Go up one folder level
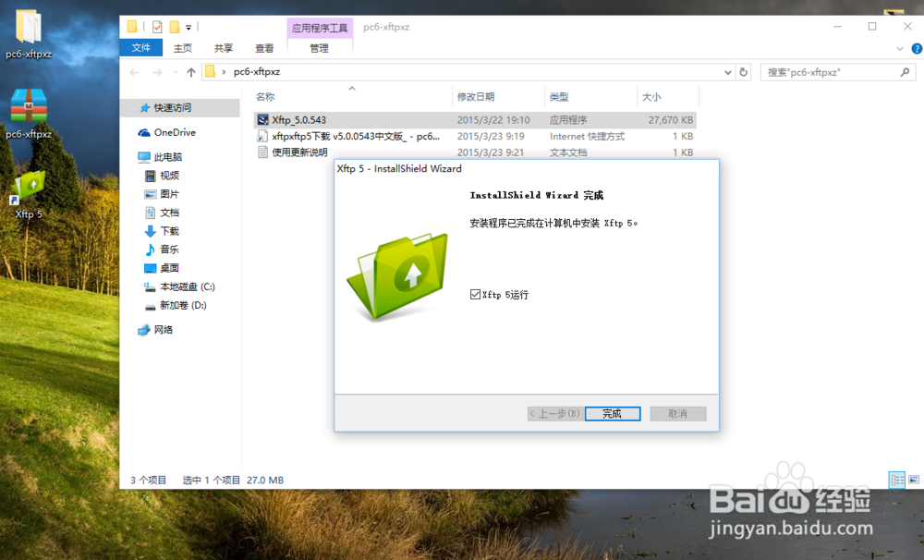The width and height of the screenshot is (924, 560). pyautogui.click(x=191, y=72)
